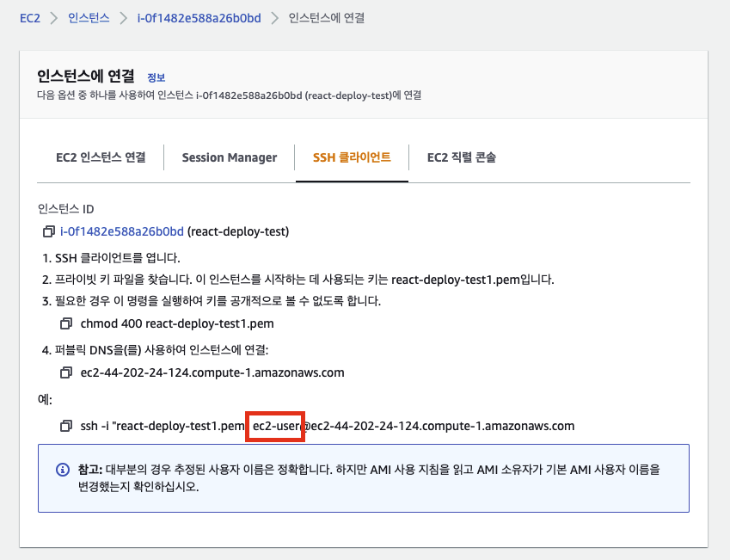Viewport: 730px width, 560px height.
Task: Open i-0f1482e588a26b0bd breadcrumb link
Action: [x=199, y=18]
